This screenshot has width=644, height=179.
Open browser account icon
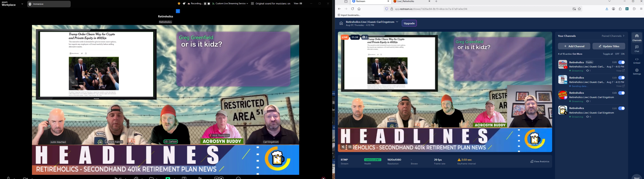(x=613, y=9)
